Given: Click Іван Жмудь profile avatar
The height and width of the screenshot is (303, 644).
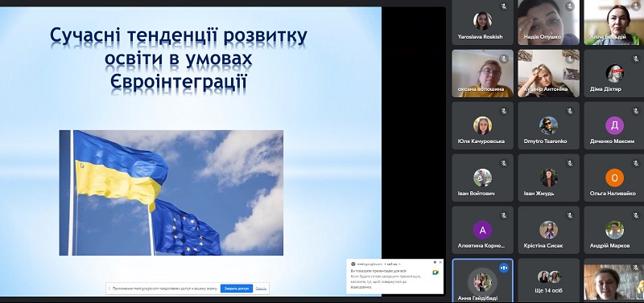Looking at the screenshot, I should coord(548,178).
